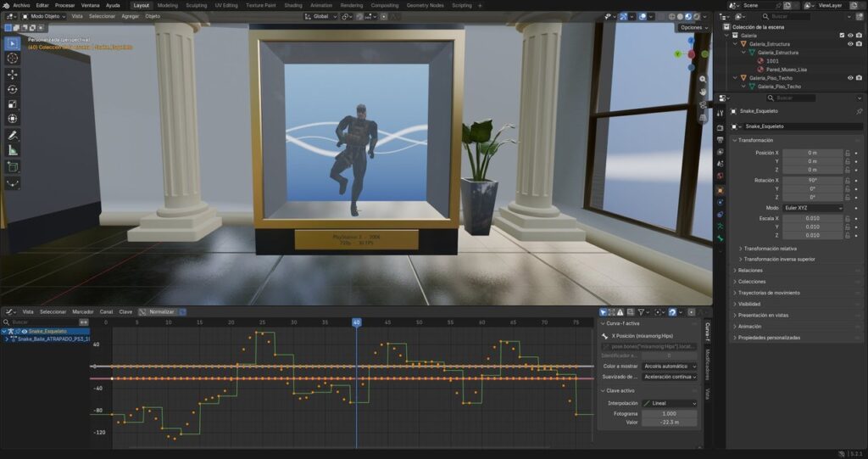The height and width of the screenshot is (459, 868).
Task: Expand the Trayectorias de movimiento panel
Action: 769,293
